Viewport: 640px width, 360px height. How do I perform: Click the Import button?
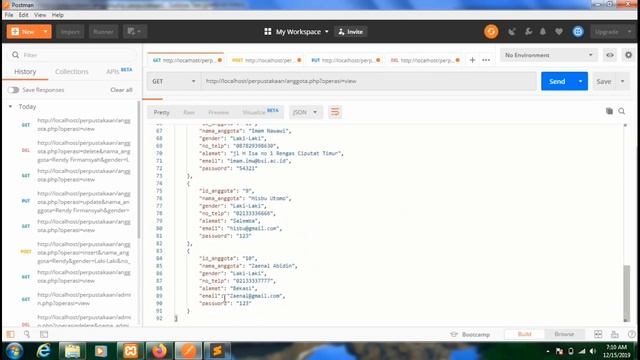click(70, 31)
